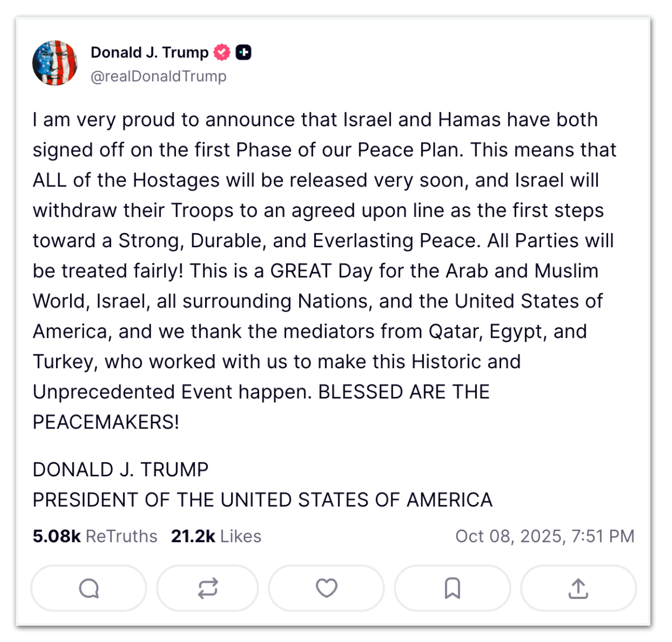This screenshot has width=672, height=642.
Task: Open the Donald J. Trump display name
Action: tap(150, 52)
